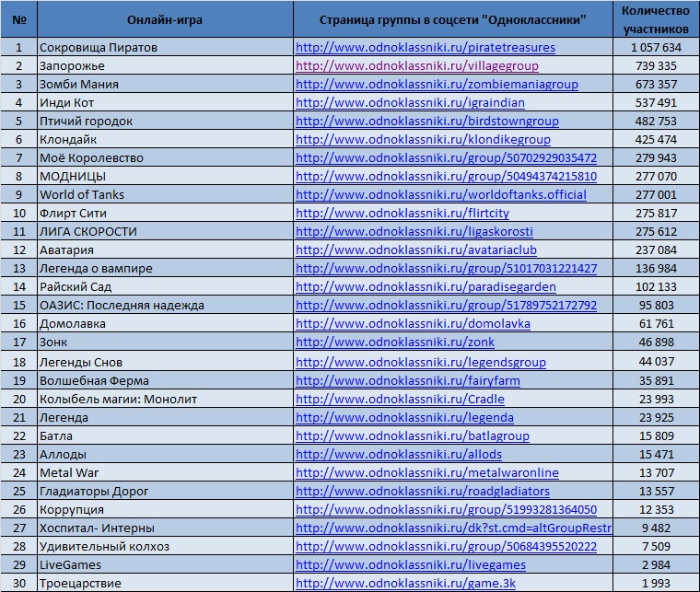Viewport: 700px width, 592px height.
Task: Open link ending in group/50702929035472
Action: [446, 157]
